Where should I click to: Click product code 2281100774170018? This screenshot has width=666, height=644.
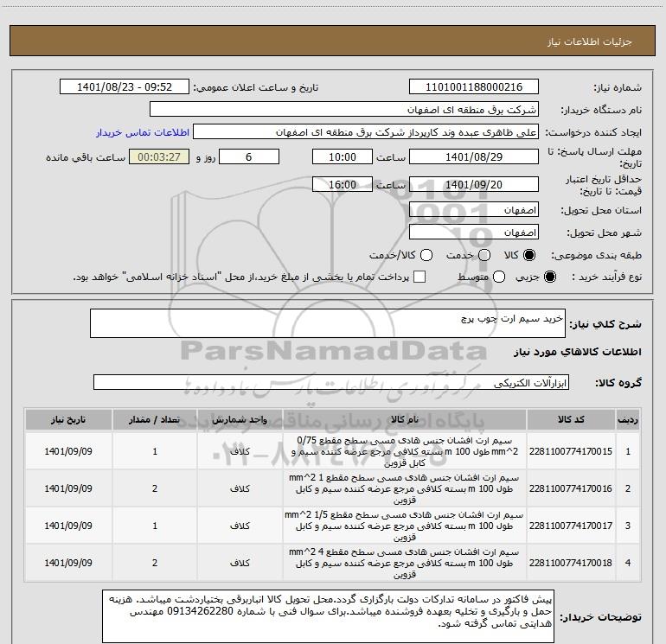(x=571, y=563)
